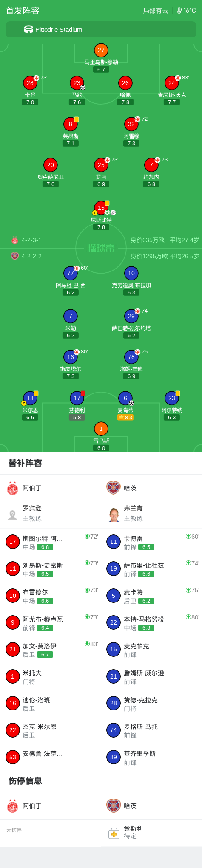Tap player number 23 马约 circle

[x=77, y=83]
